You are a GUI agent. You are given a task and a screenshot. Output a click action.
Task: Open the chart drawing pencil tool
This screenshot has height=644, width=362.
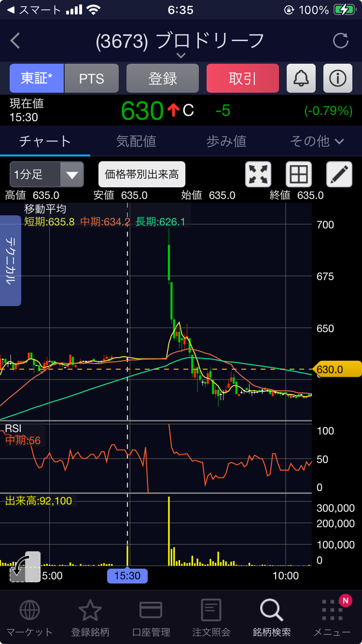tap(339, 174)
